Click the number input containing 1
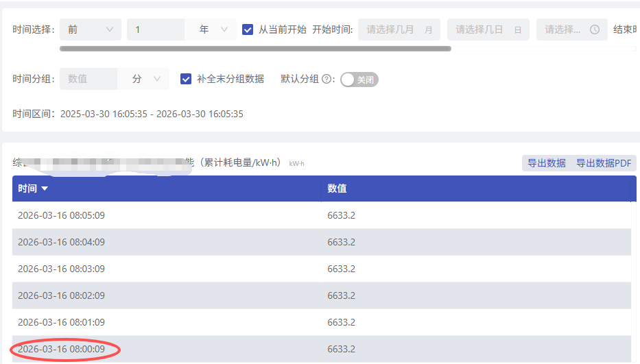This screenshot has height=364, width=640. [155, 29]
